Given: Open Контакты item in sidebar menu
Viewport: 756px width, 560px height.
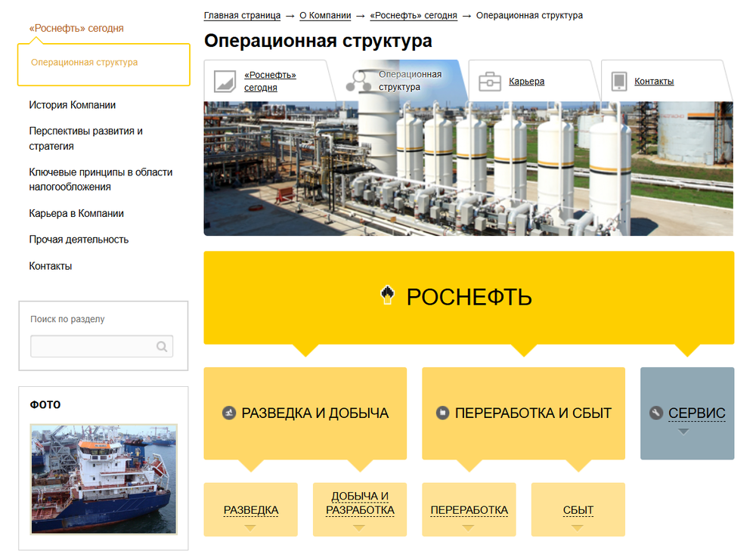Looking at the screenshot, I should click(x=50, y=266).
